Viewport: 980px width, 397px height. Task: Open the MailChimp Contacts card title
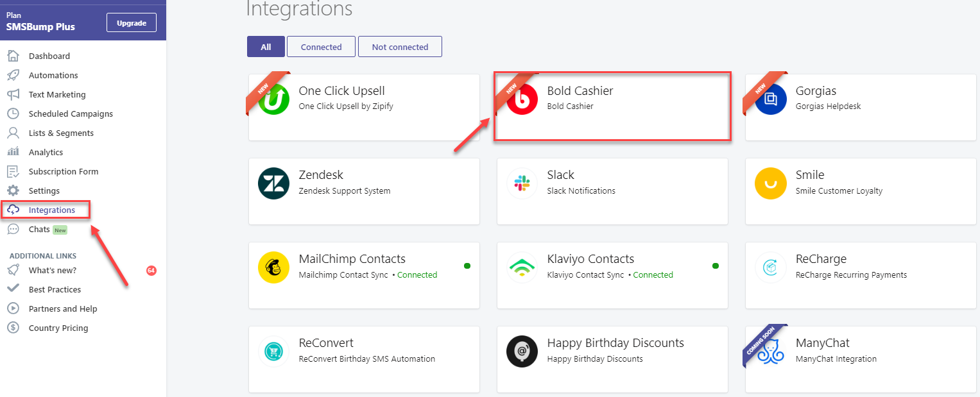pos(352,258)
